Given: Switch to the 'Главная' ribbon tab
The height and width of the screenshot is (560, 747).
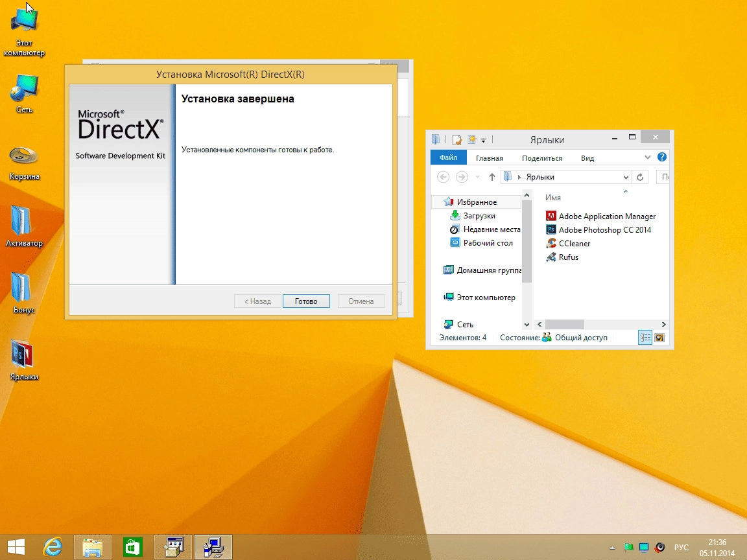Looking at the screenshot, I should (x=490, y=157).
